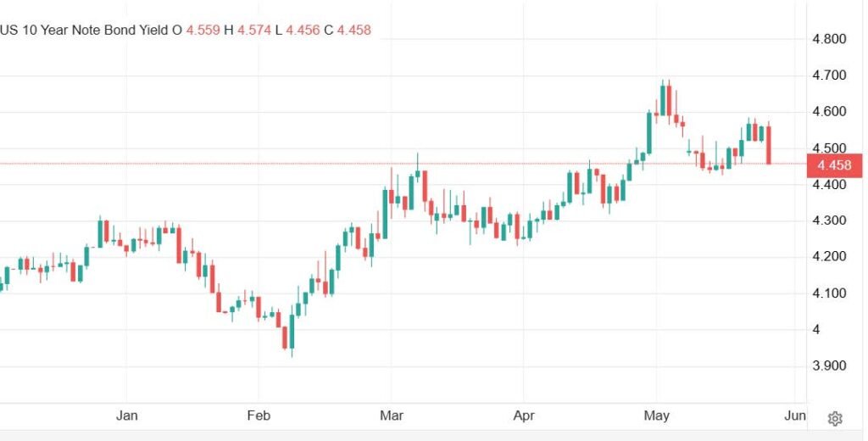Click the 4.100 price scale label
Screen dimensions: 868x441
point(829,293)
